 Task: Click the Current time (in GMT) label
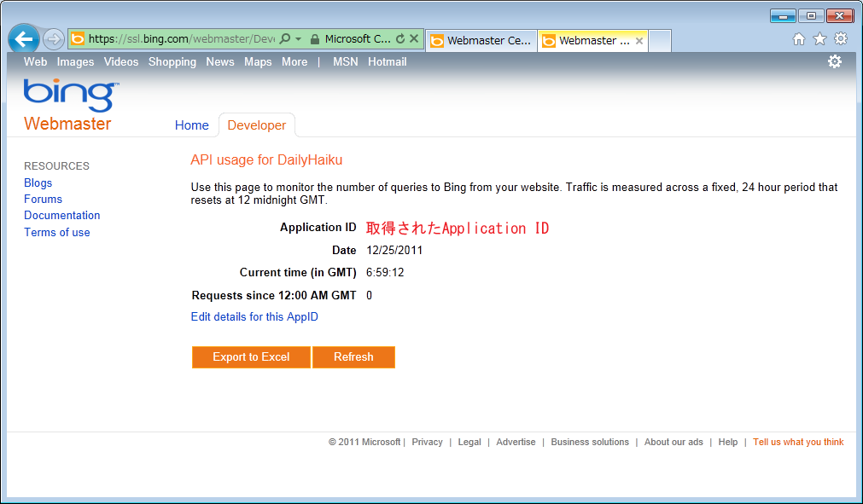[298, 273]
